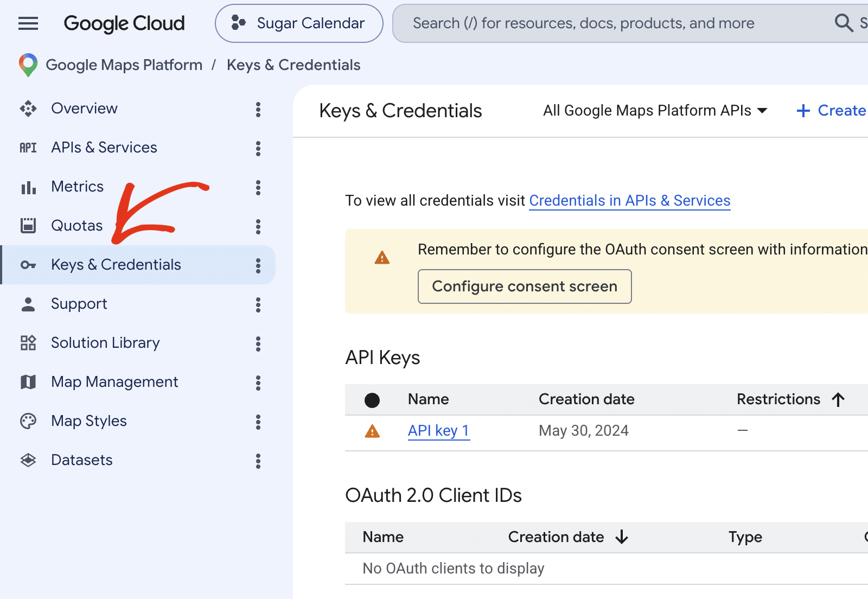
Task: Open APIs & Services in sidebar
Action: pyautogui.click(x=104, y=148)
